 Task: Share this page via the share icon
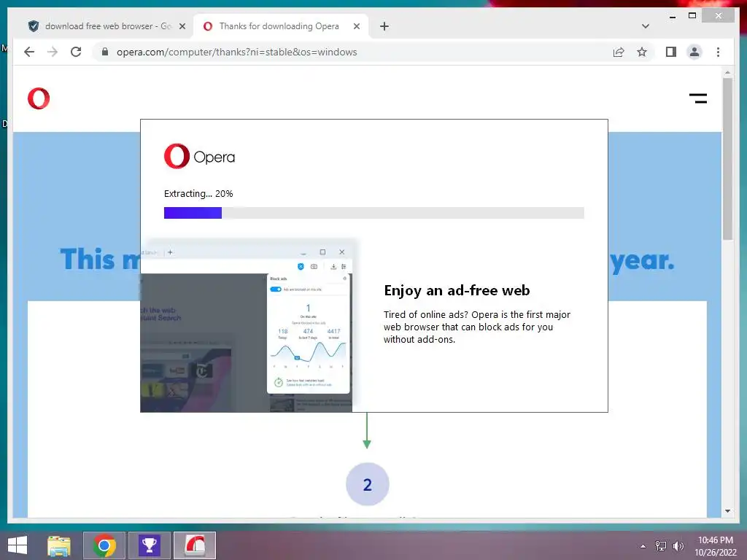click(x=619, y=52)
